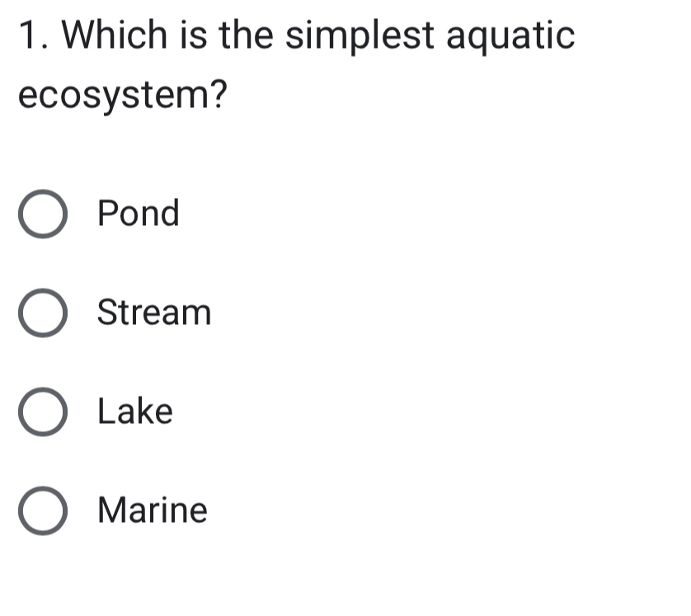Click the Marine option label

click(151, 510)
